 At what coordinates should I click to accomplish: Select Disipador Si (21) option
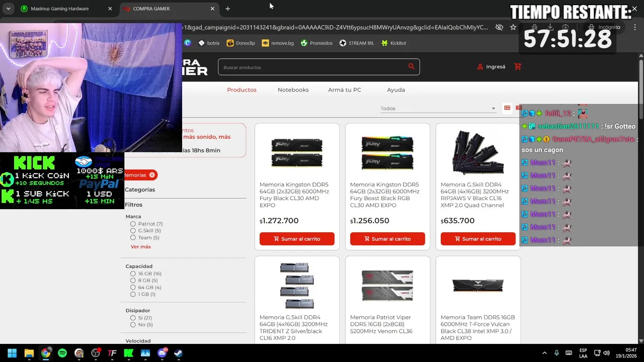133,318
